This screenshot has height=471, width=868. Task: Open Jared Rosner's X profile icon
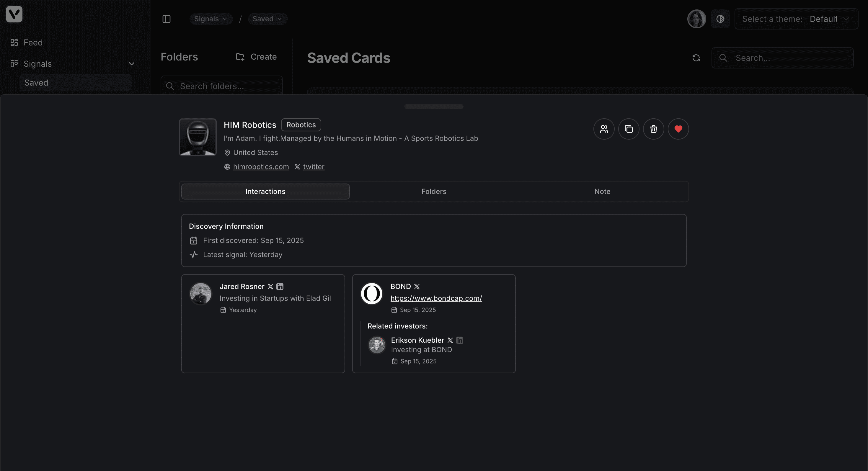pyautogui.click(x=270, y=286)
